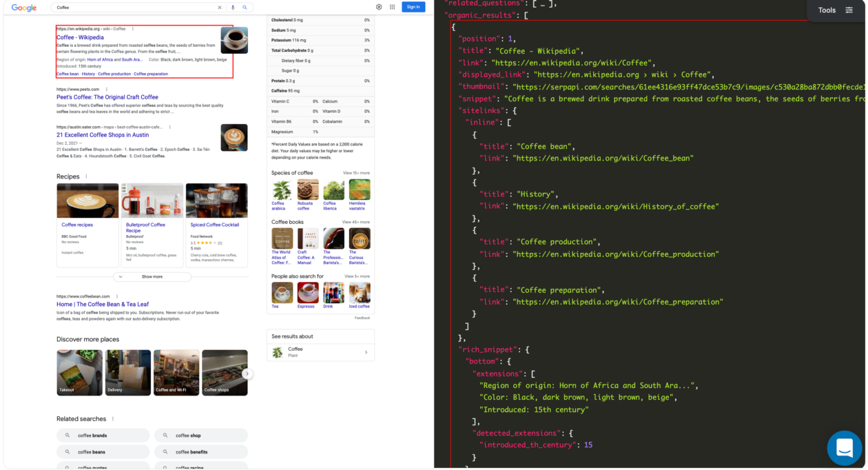Clear the search box with the X icon
The height and width of the screenshot is (470, 868).
click(x=220, y=8)
